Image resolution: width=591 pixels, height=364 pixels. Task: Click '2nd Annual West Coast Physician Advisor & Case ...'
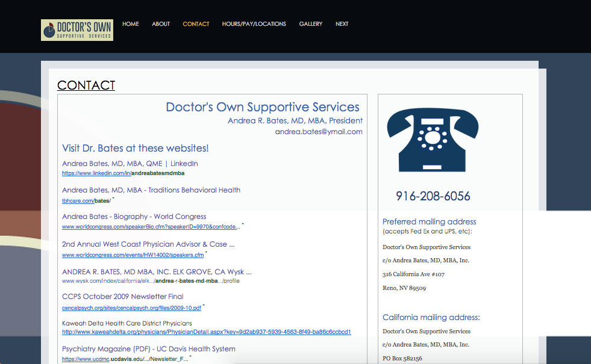tap(149, 244)
